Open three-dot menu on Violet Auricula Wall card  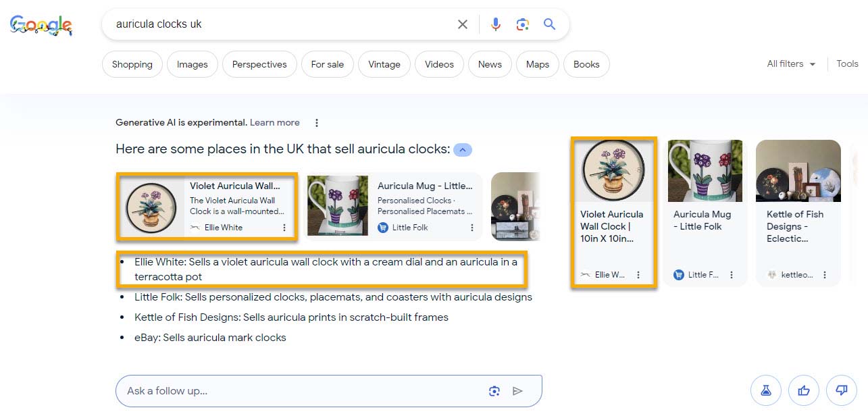click(284, 228)
